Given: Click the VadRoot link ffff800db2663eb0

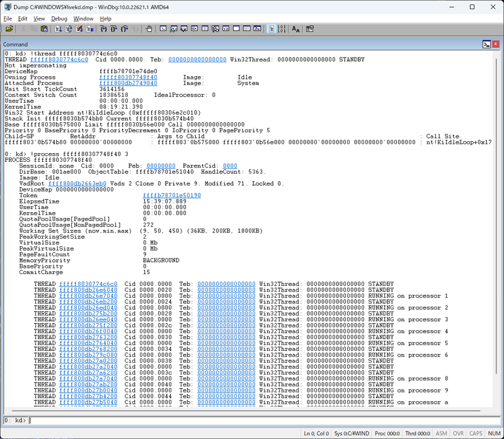Looking at the screenshot, I should [77, 183].
